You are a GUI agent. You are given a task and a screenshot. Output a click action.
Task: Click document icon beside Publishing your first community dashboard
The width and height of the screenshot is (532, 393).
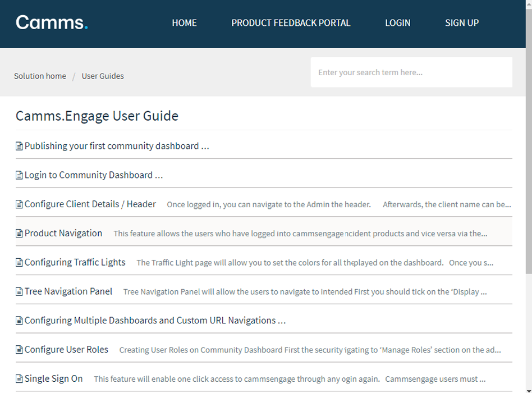pos(19,147)
